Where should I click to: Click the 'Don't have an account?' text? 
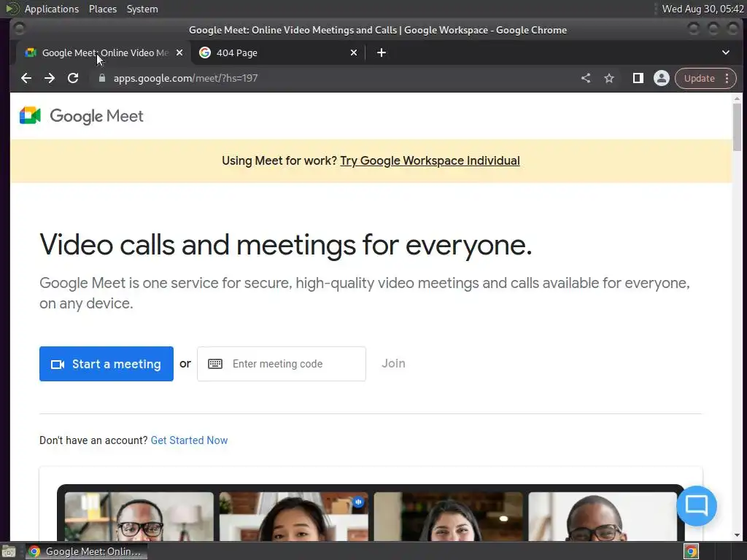(x=93, y=440)
